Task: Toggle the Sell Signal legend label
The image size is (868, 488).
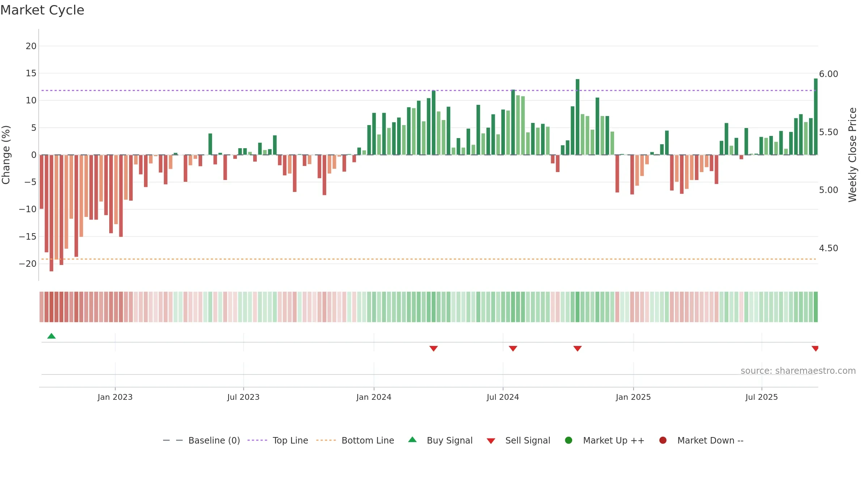Action: tap(528, 440)
